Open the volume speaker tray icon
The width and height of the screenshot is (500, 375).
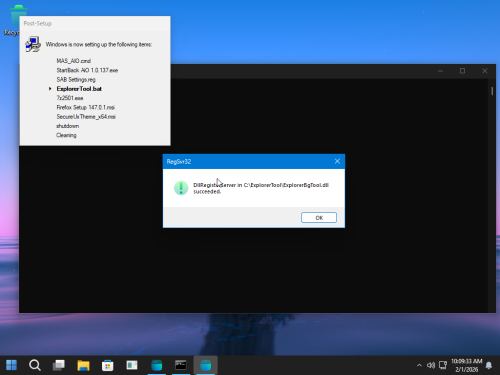(x=431, y=365)
